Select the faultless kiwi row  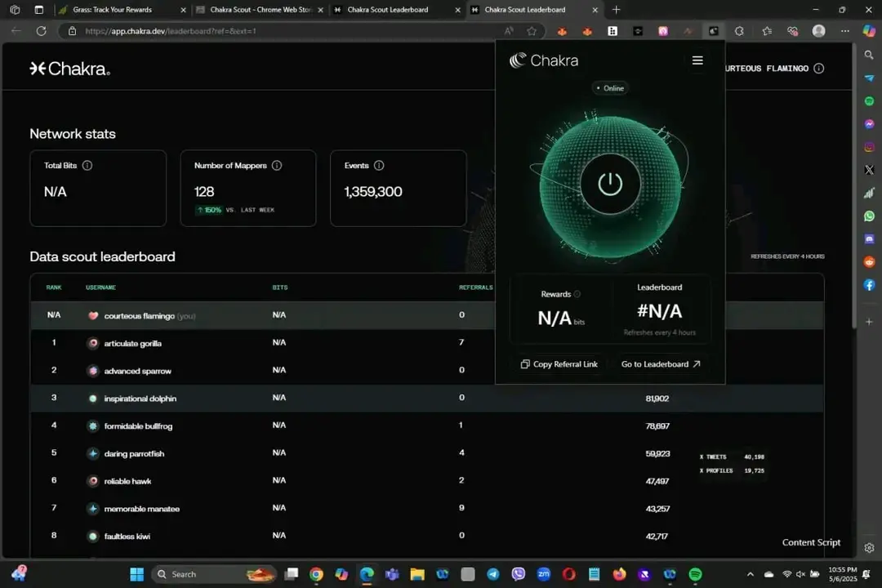tap(427, 536)
